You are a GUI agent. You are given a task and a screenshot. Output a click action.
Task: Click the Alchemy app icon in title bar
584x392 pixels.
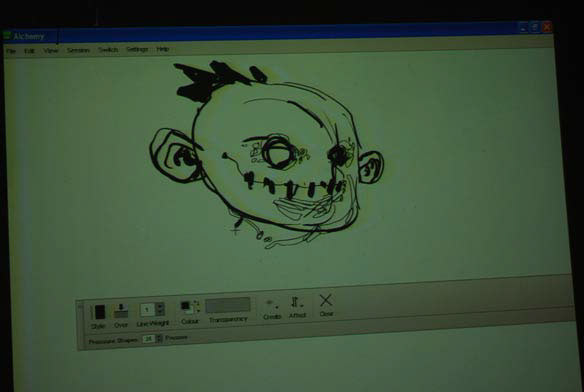pyautogui.click(x=7, y=36)
